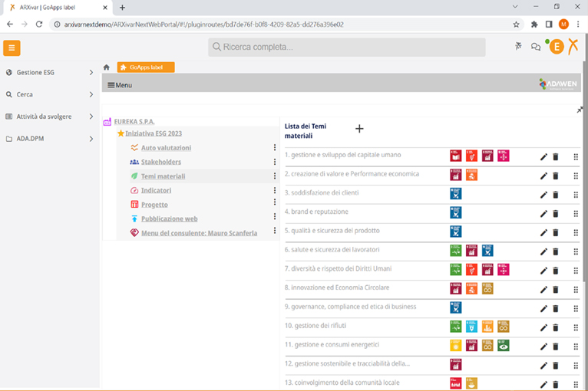
Task: Open the Indicatori link
Action: click(156, 190)
